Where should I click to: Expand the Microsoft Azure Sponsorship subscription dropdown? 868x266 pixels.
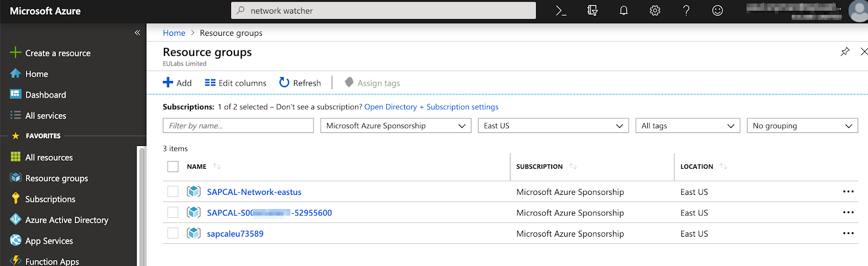tap(395, 126)
